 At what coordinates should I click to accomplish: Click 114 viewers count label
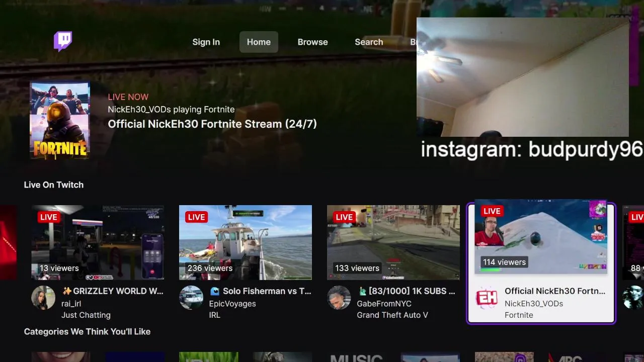(504, 262)
